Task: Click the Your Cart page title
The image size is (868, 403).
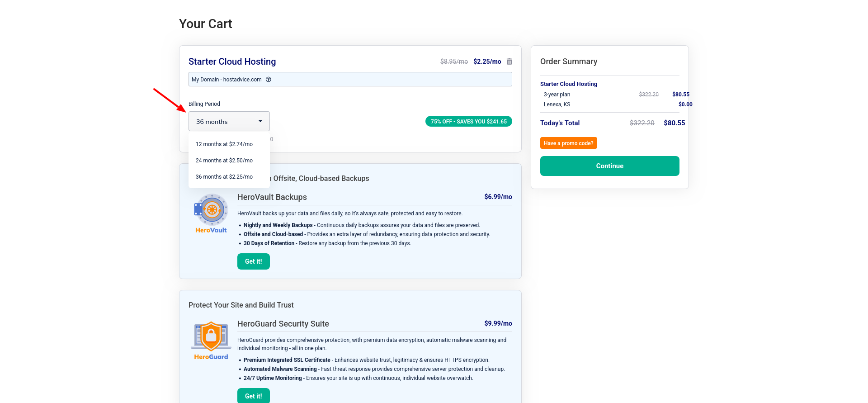Action: [x=206, y=24]
